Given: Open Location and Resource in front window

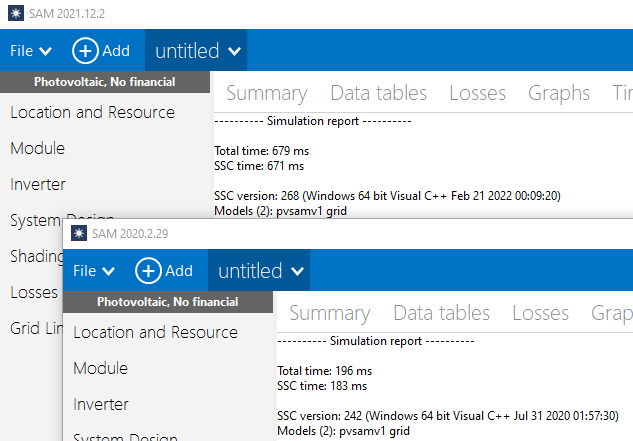Looking at the screenshot, I should (155, 332).
